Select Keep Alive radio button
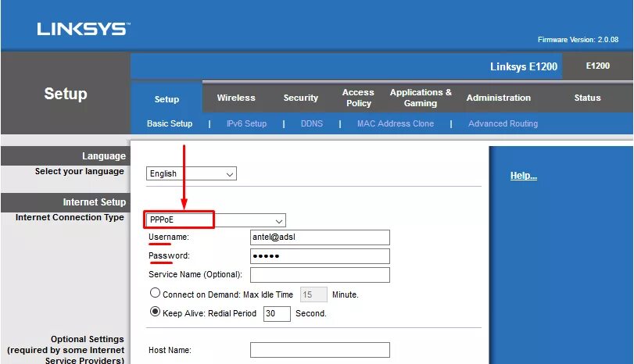The width and height of the screenshot is (634, 364). point(155,312)
